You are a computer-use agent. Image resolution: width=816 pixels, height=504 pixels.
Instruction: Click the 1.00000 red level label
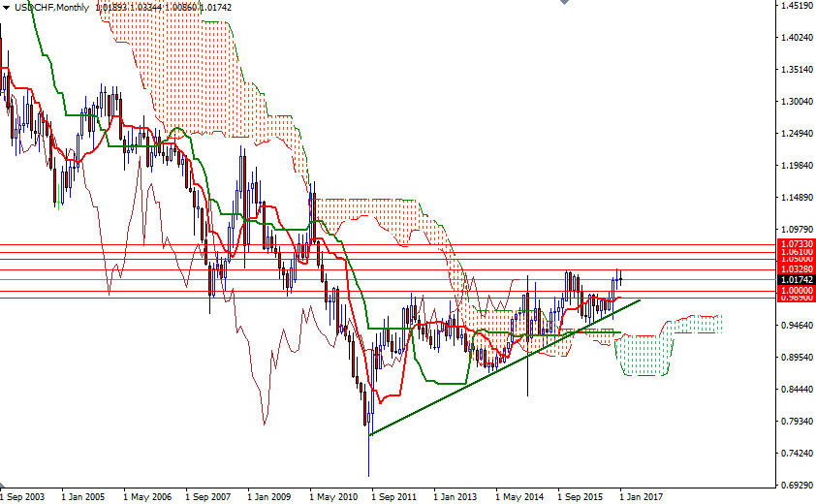click(795, 291)
